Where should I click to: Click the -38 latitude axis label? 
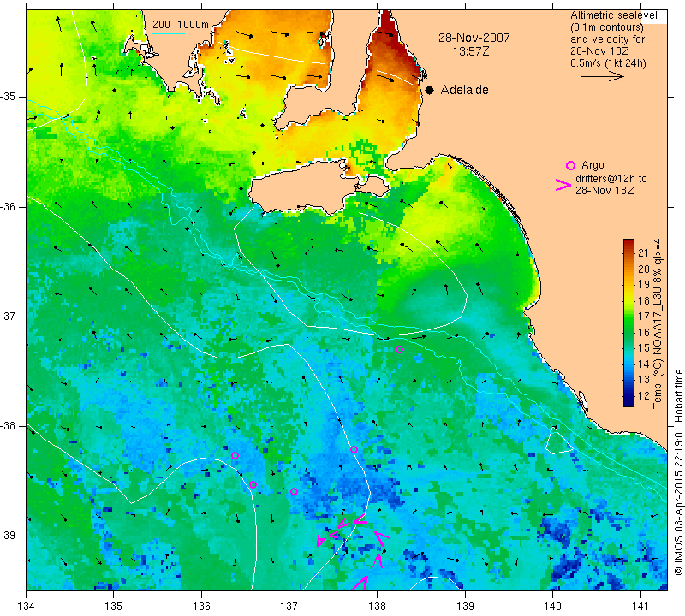pyautogui.click(x=8, y=426)
